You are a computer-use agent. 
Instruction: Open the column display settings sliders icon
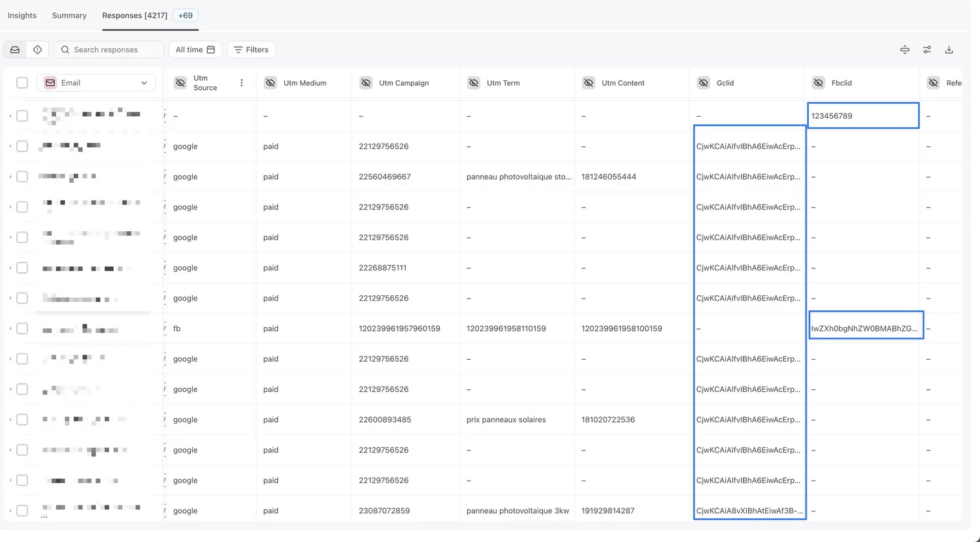[x=926, y=49]
